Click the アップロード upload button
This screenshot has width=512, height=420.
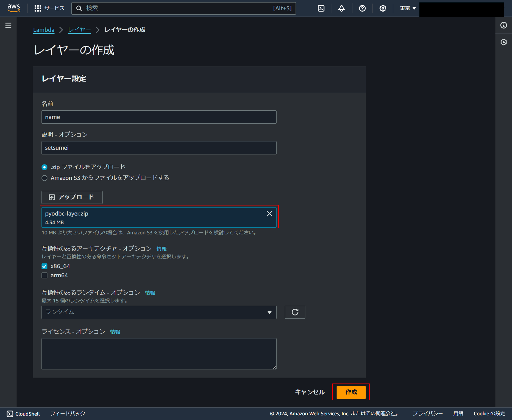pos(72,197)
